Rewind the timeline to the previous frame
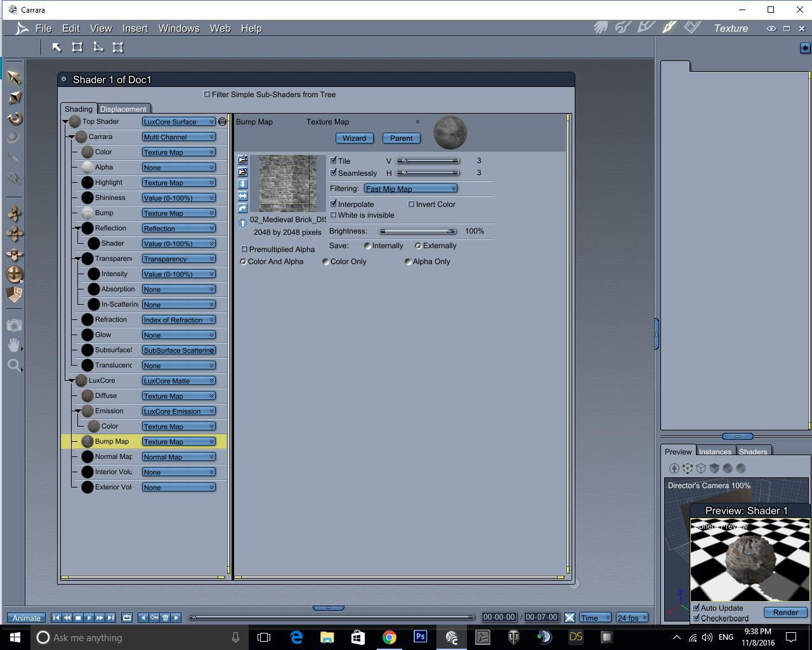The height and width of the screenshot is (650, 812). [67, 617]
